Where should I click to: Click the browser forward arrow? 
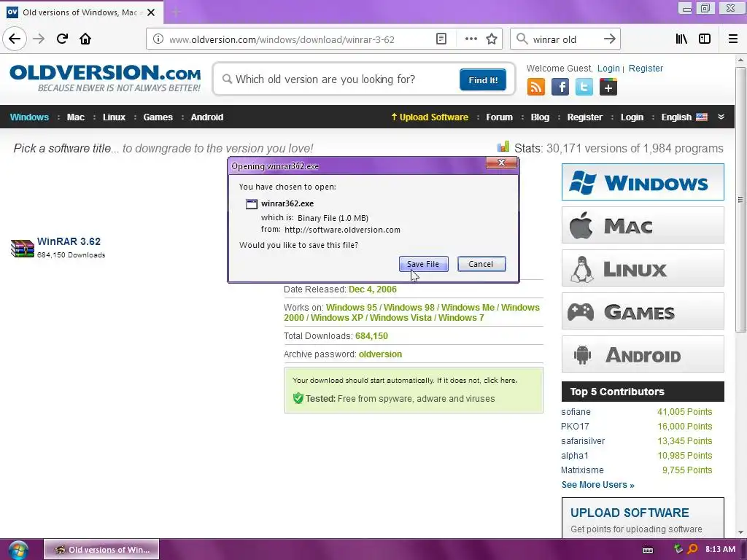point(39,39)
